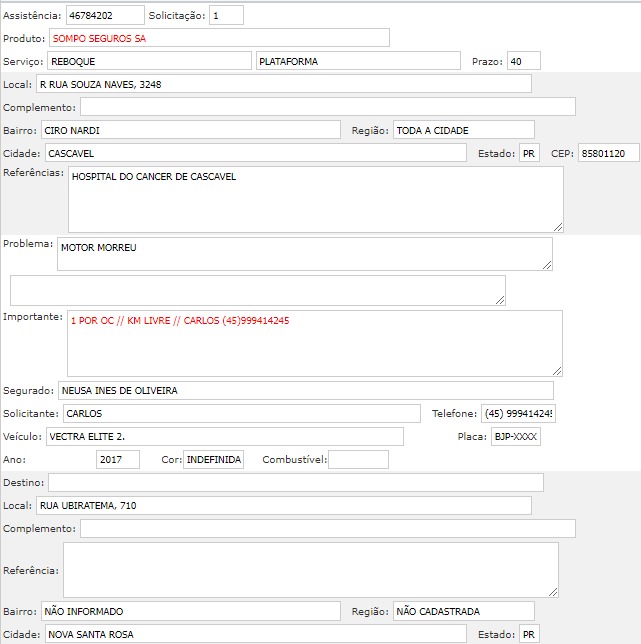
Task: Click the Placa field
Action: (x=516, y=436)
